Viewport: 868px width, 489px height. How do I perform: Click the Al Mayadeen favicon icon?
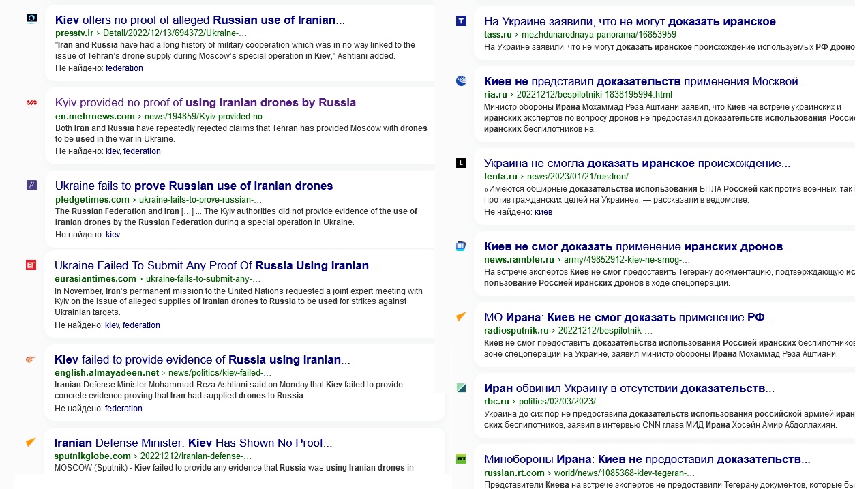31,359
